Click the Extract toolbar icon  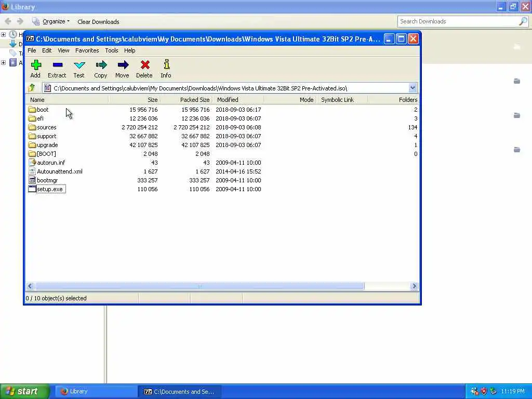[x=57, y=65]
